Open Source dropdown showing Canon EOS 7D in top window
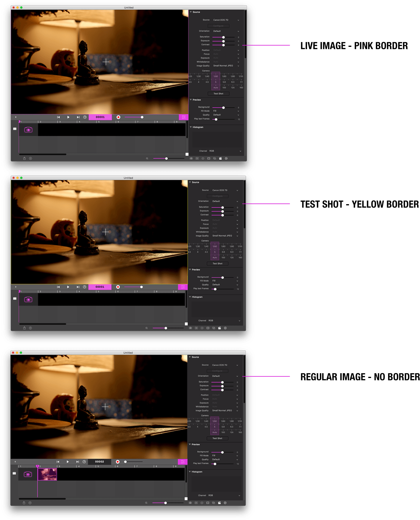 [226, 20]
